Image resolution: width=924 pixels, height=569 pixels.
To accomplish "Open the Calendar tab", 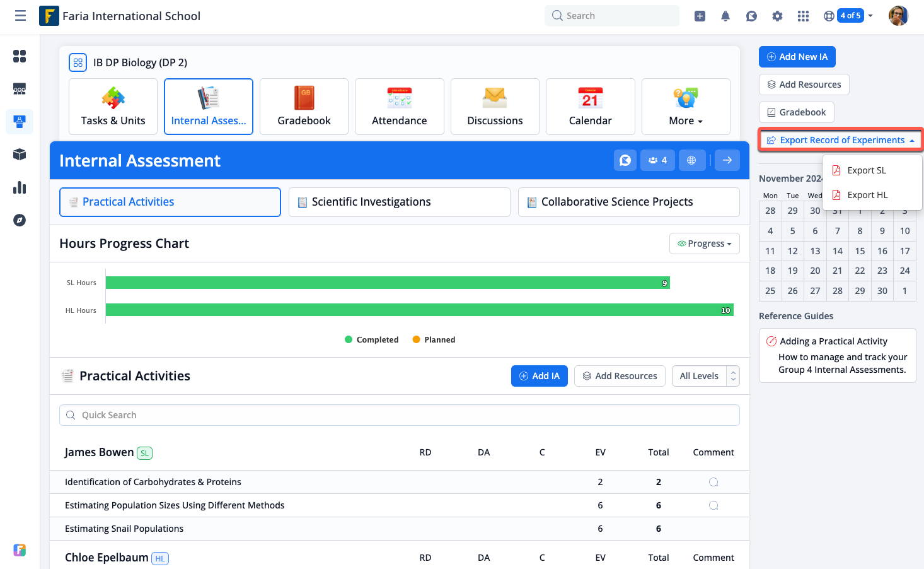I will tap(591, 107).
